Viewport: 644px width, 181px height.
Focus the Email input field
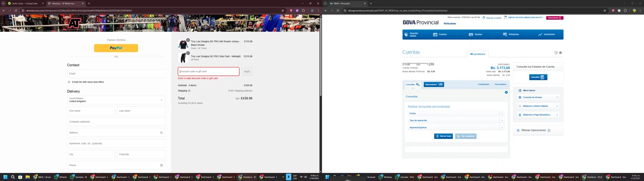pyautogui.click(x=116, y=74)
